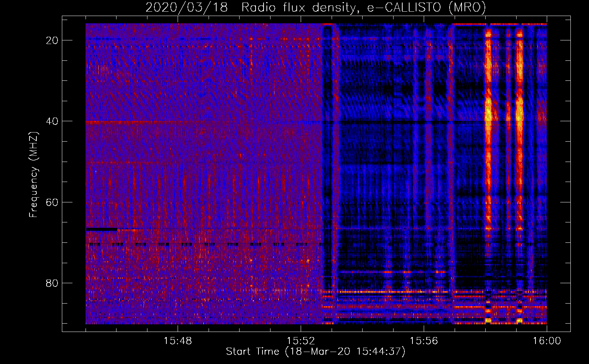Click the plot title "2020/03/18 Radio flux density, e-CALLISTO (MRO)"

tap(316, 7)
